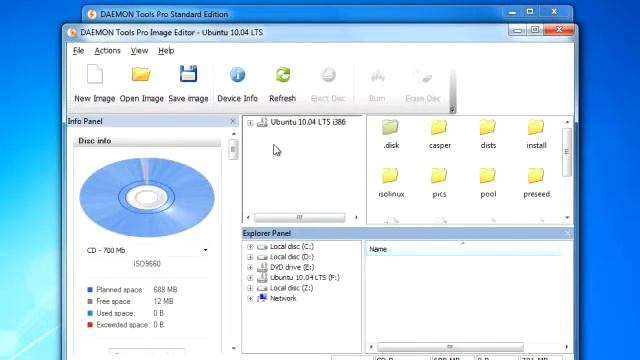Screen dimensions: 640x360
Task: Open the File menu
Action: click(x=78, y=51)
